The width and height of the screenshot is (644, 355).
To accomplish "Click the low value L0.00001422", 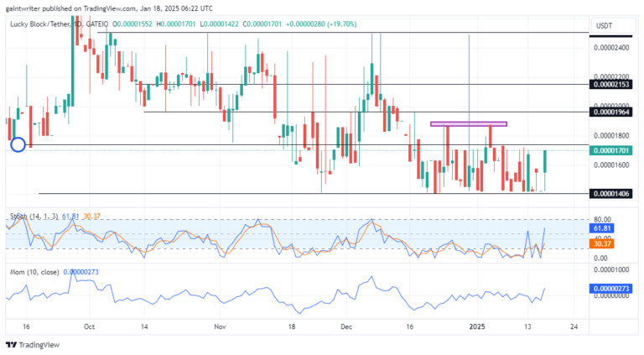I will pyautogui.click(x=219, y=24).
